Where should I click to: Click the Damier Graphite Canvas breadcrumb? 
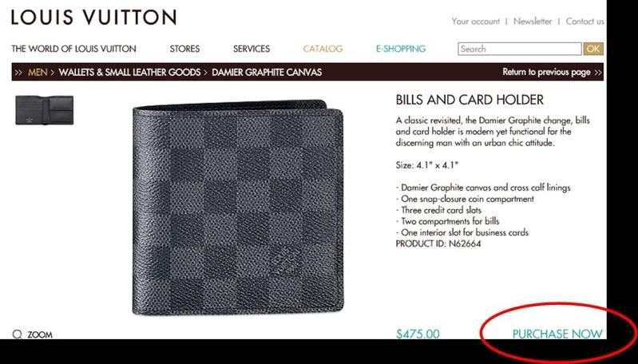267,73
